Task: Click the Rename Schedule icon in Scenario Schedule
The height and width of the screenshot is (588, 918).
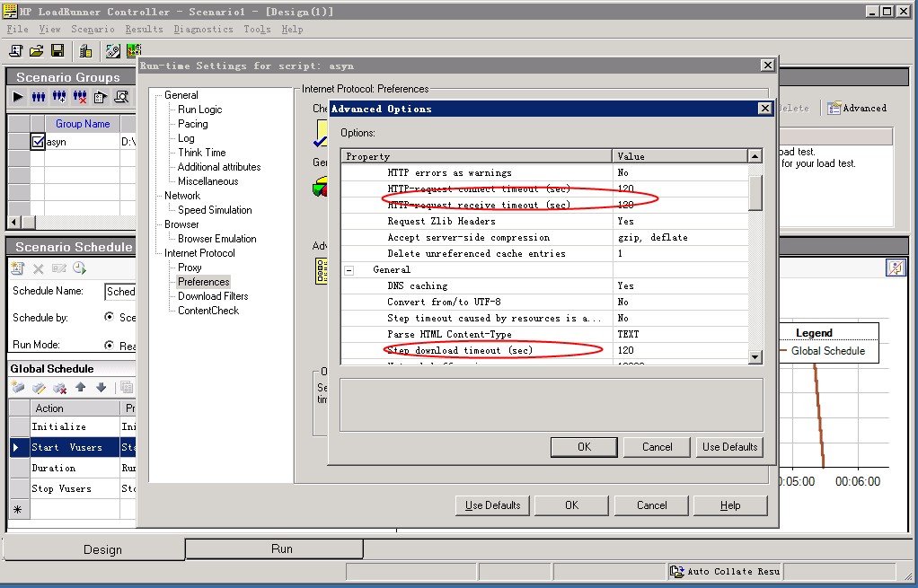Action: (58, 268)
